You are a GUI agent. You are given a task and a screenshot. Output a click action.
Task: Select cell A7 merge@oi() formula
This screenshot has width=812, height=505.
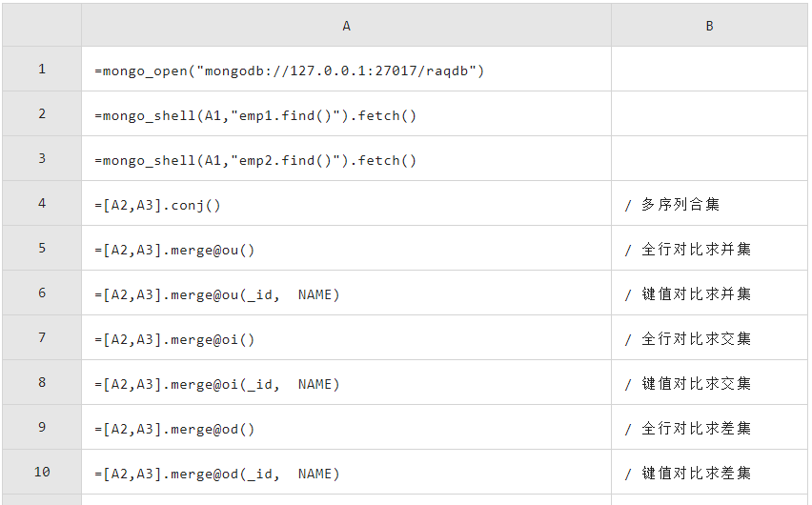[x=346, y=337]
